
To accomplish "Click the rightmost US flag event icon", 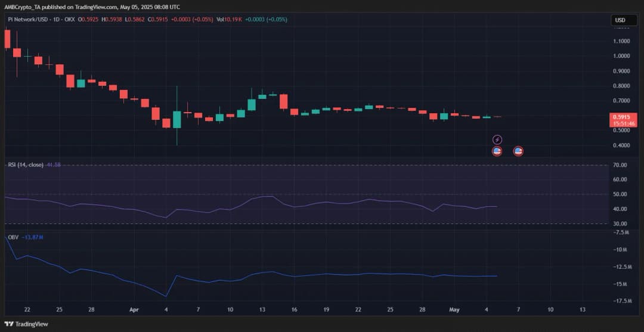I will [x=518, y=151].
